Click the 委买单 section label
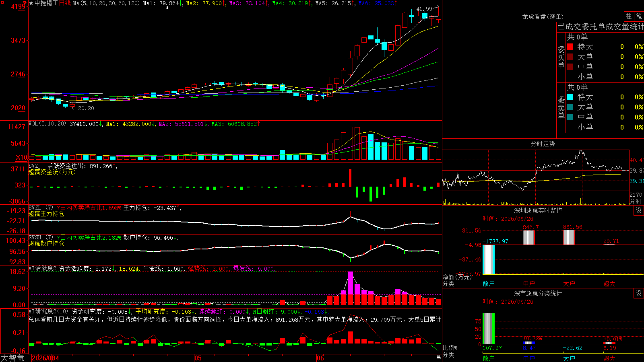The height and width of the screenshot is (362, 644). [561, 57]
